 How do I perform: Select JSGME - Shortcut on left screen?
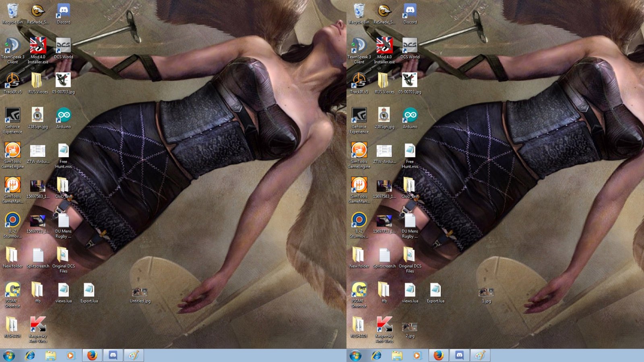(12, 295)
